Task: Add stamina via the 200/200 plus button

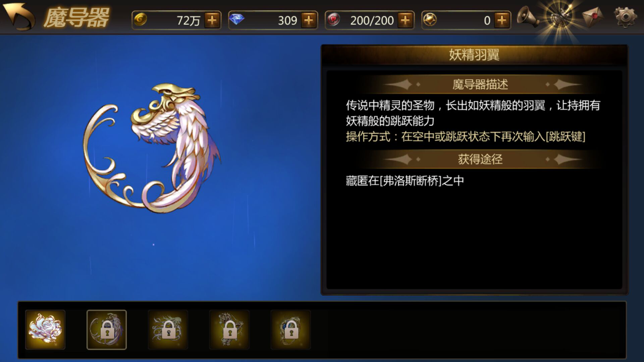Action: click(x=405, y=20)
